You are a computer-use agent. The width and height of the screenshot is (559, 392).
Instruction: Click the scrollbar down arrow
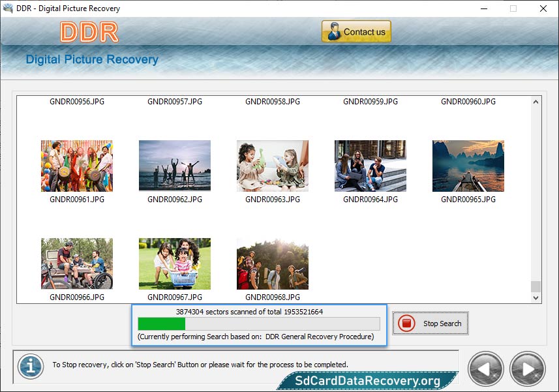[536, 297]
